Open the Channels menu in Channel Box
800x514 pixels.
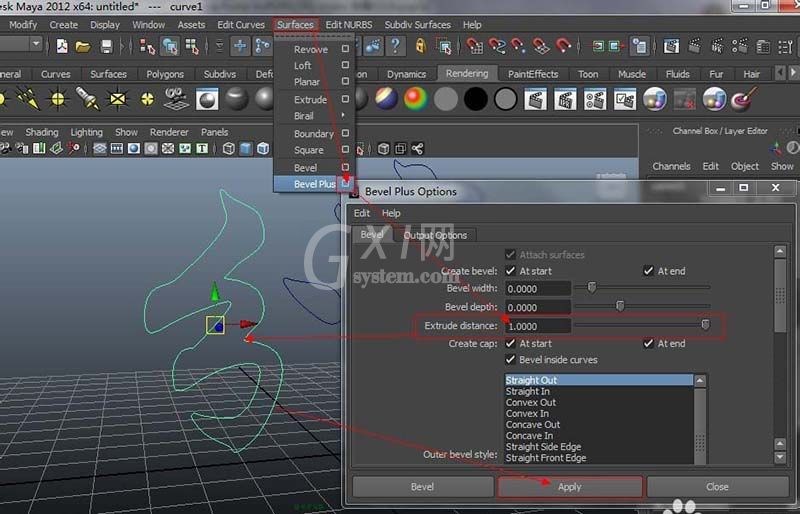point(671,166)
